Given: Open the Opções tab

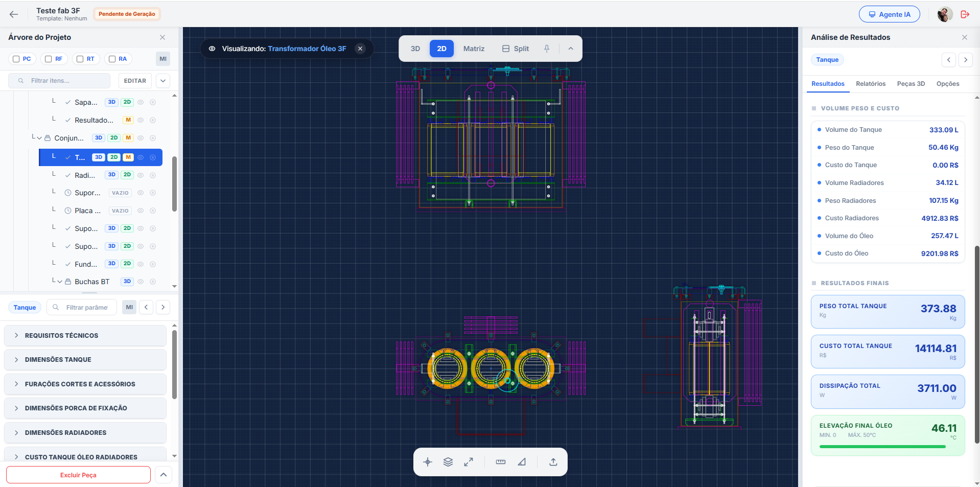Looking at the screenshot, I should coord(948,84).
